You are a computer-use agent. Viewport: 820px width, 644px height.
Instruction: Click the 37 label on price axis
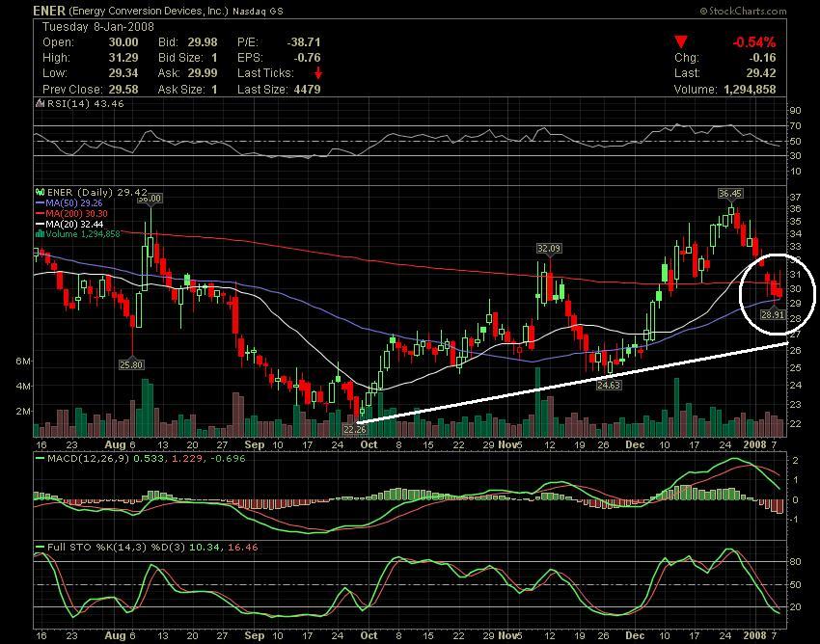click(796, 197)
